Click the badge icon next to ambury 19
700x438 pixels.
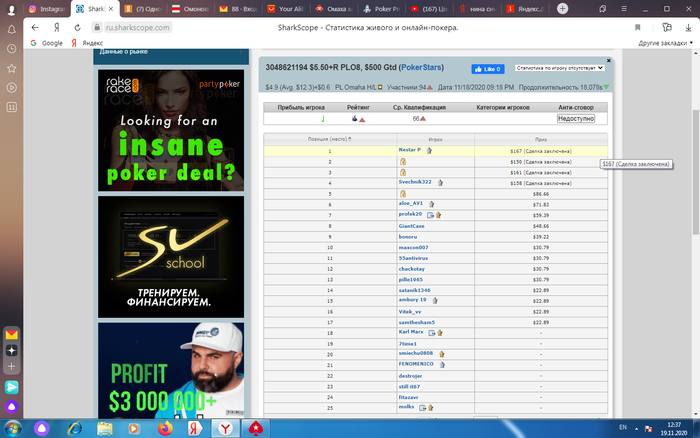point(435,300)
